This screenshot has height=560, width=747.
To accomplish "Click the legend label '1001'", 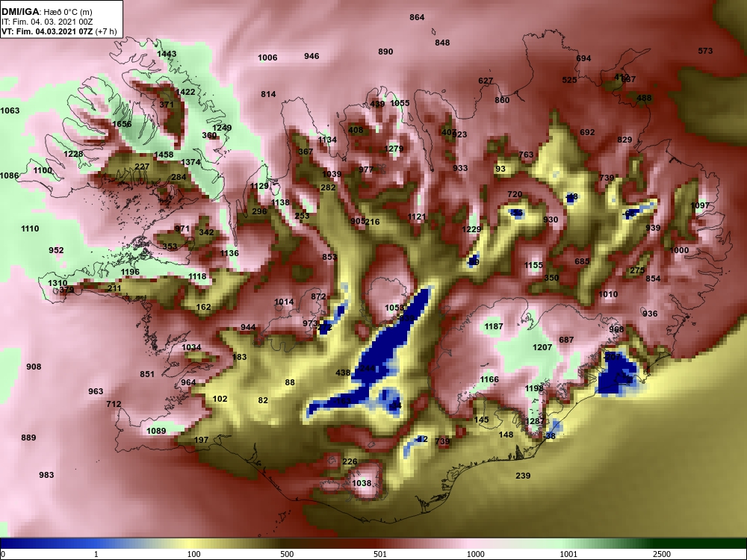I will coord(568,554).
